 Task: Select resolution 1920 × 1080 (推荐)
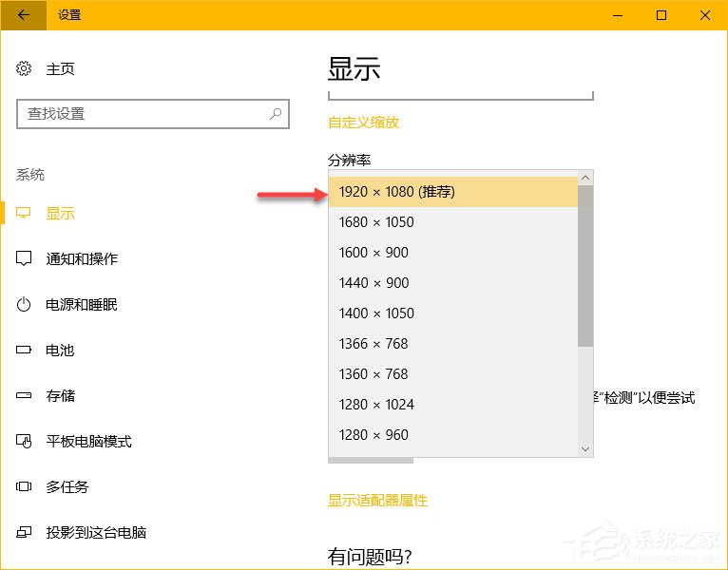pyautogui.click(x=453, y=192)
